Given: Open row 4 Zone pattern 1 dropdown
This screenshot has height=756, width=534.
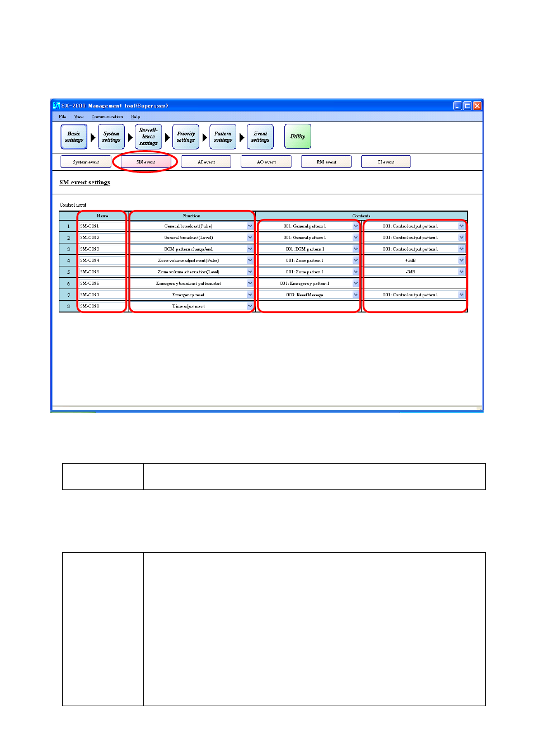Looking at the screenshot, I should pos(355,260).
